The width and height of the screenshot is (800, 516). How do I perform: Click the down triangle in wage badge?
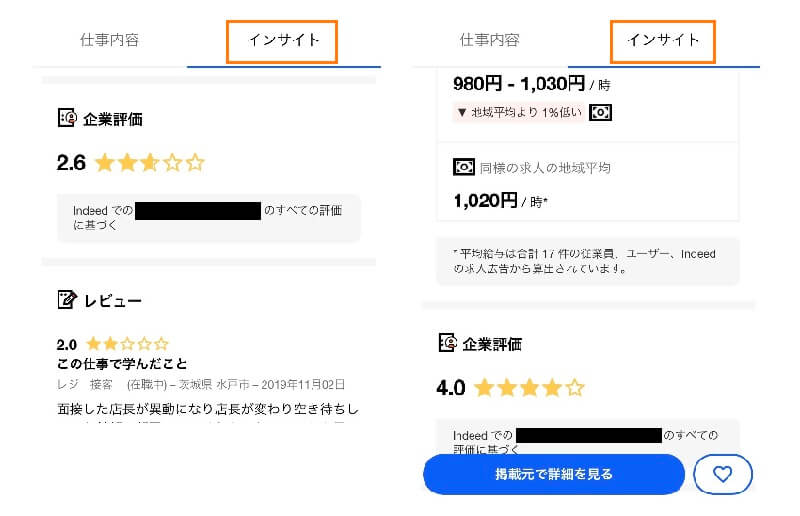[462, 112]
